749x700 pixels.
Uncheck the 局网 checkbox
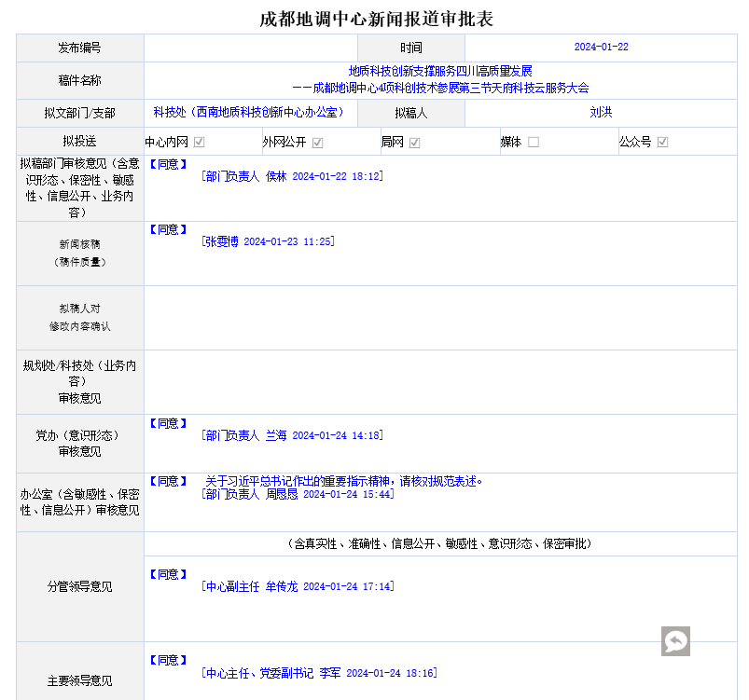(x=414, y=143)
